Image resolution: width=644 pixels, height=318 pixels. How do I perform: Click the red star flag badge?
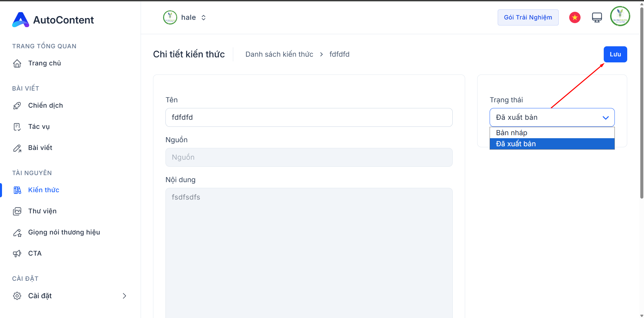(575, 17)
